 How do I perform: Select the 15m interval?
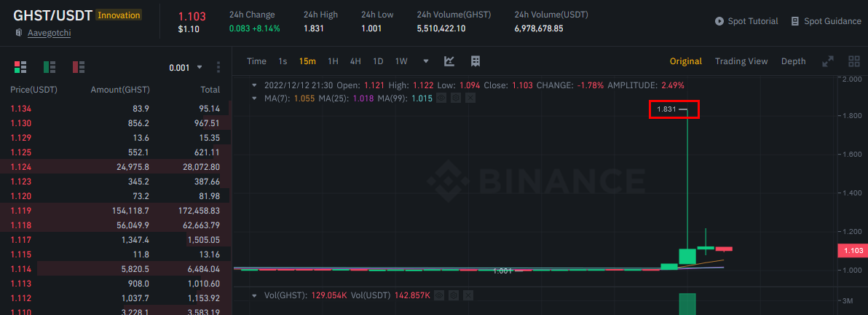coord(307,61)
